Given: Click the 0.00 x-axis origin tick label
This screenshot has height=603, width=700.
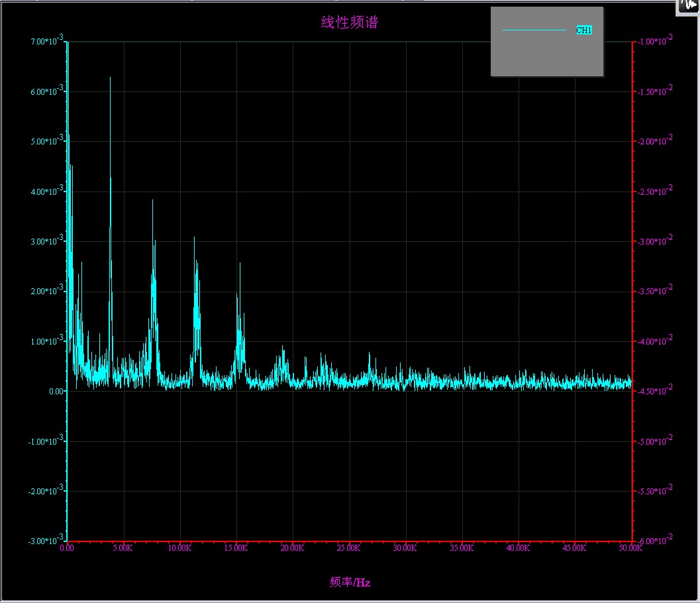Looking at the screenshot, I should (x=67, y=548).
